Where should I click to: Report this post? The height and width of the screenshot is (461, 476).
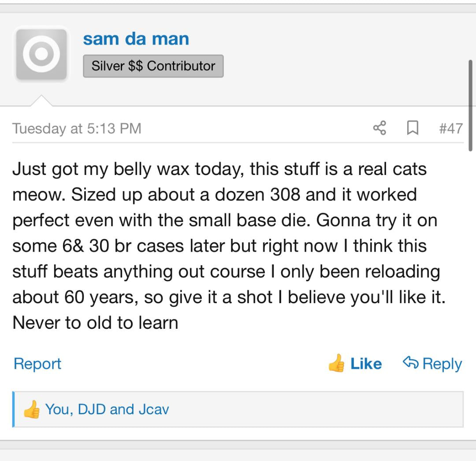pos(37,364)
